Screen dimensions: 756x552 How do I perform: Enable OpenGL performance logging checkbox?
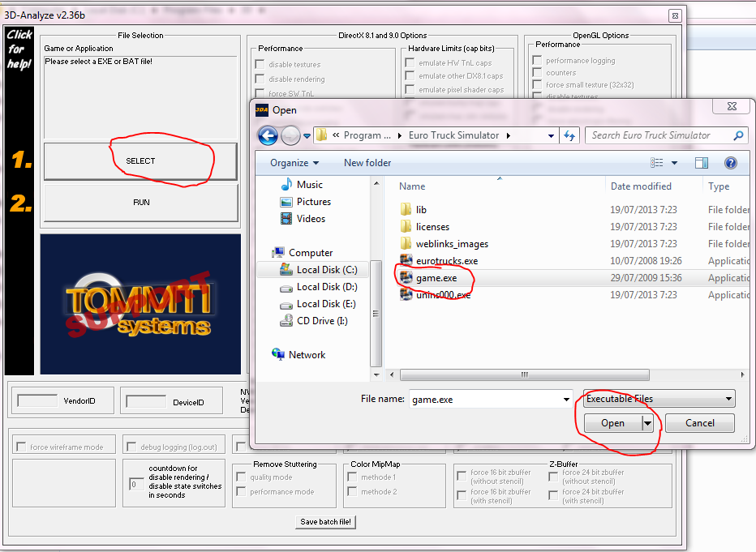[537, 60]
